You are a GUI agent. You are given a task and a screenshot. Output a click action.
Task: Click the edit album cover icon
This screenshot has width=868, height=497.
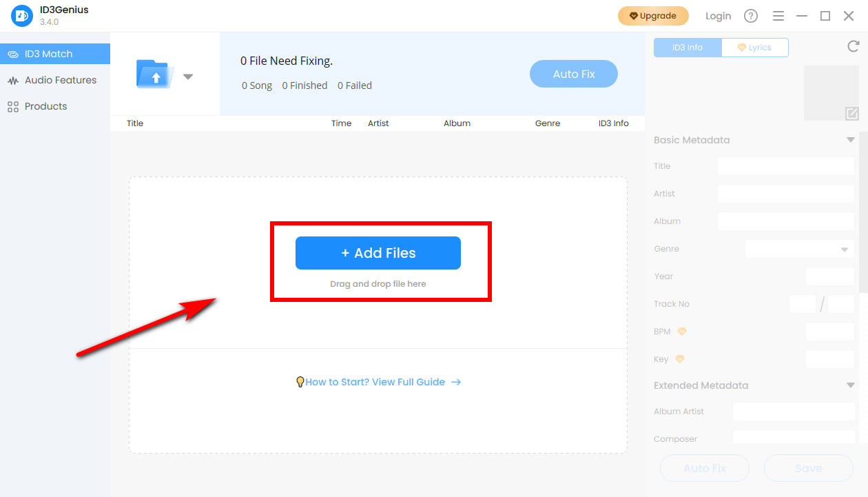click(x=852, y=114)
